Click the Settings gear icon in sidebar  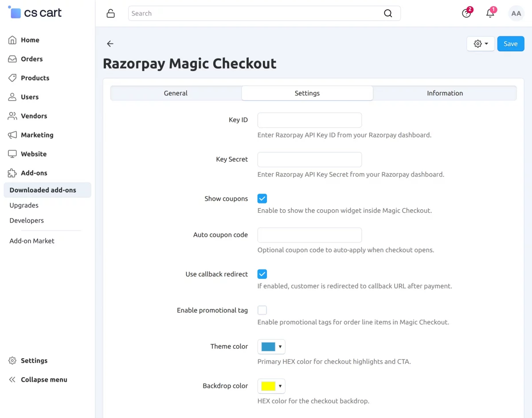click(12, 361)
